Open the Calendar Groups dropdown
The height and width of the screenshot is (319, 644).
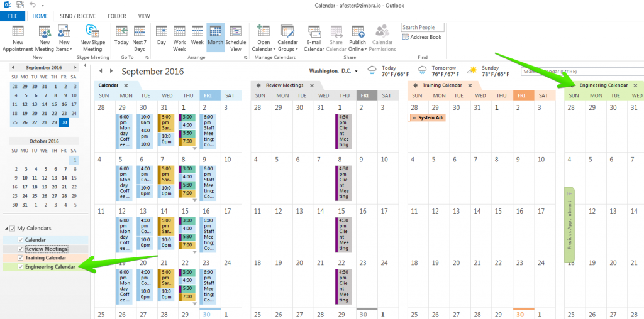(287, 38)
